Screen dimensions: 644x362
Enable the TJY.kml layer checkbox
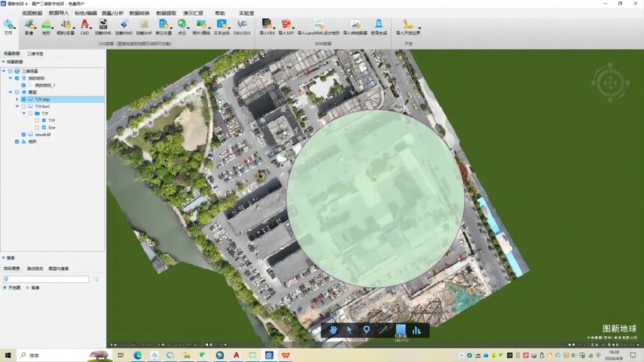tap(23, 106)
